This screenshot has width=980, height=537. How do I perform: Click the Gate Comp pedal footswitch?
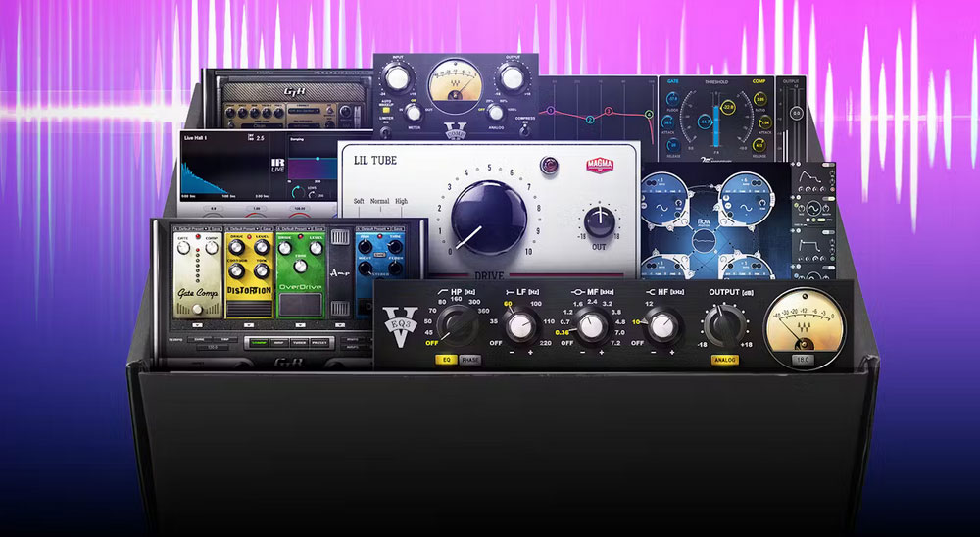198,309
